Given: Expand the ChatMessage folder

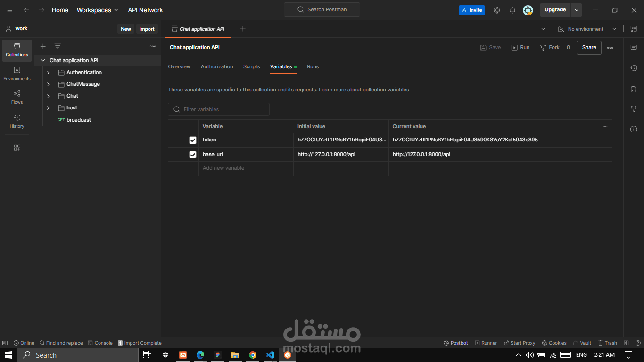Looking at the screenshot, I should click(48, 84).
